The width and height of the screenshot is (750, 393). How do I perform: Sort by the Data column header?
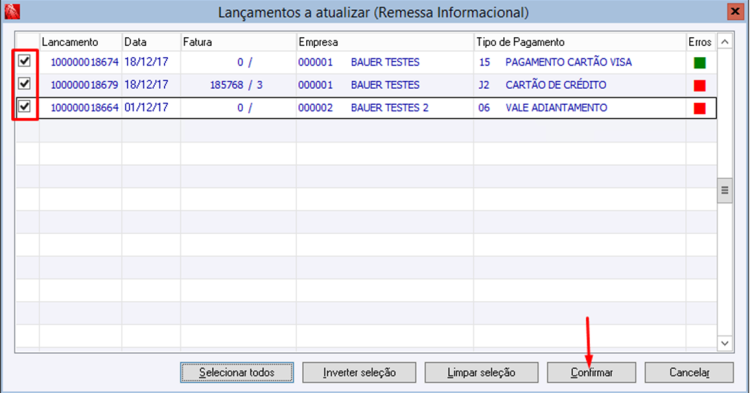[151, 42]
